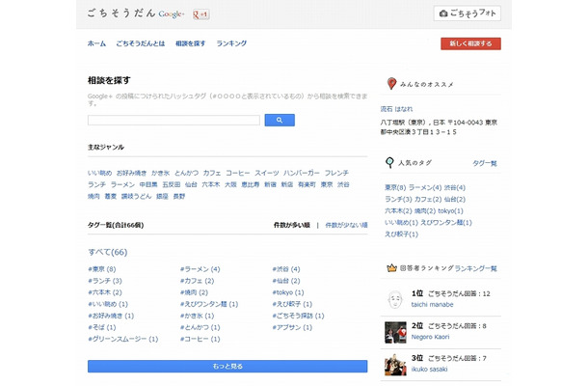The image size is (588, 386).
Task: Select the お好み焼き genre link
Action: tap(131, 173)
